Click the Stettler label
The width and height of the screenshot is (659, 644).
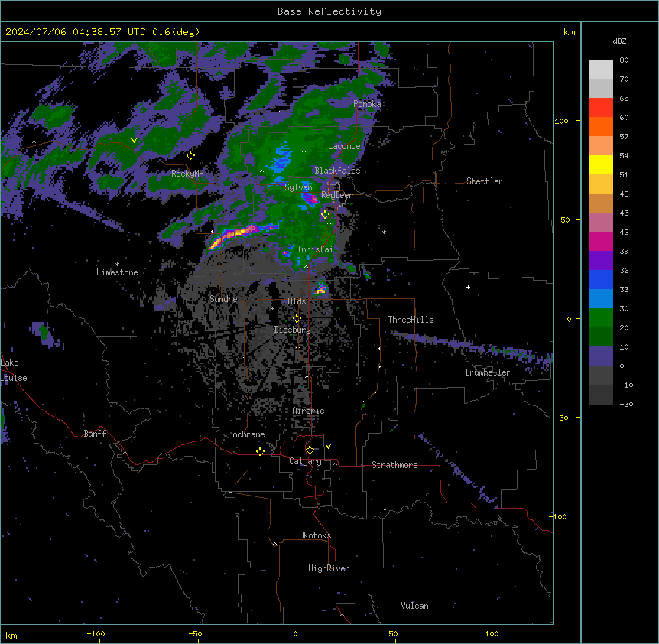tap(485, 181)
